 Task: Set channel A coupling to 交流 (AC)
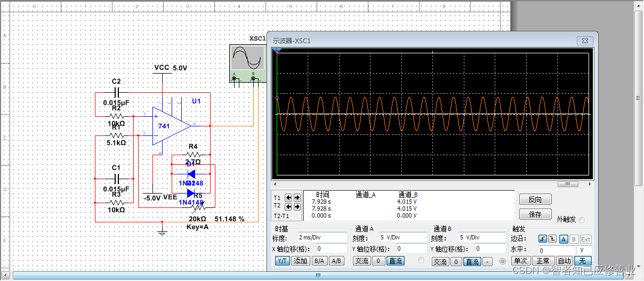(x=361, y=261)
